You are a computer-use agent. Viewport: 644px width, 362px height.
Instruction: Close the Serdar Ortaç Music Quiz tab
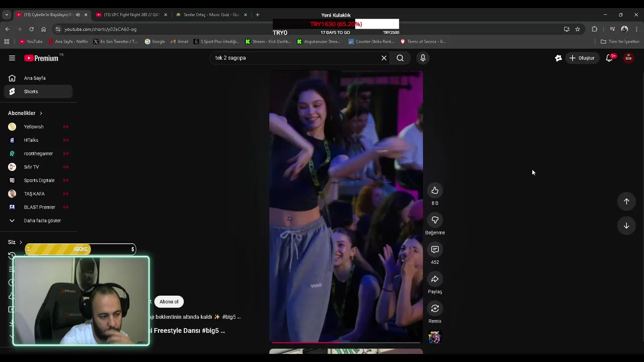[246, 15]
